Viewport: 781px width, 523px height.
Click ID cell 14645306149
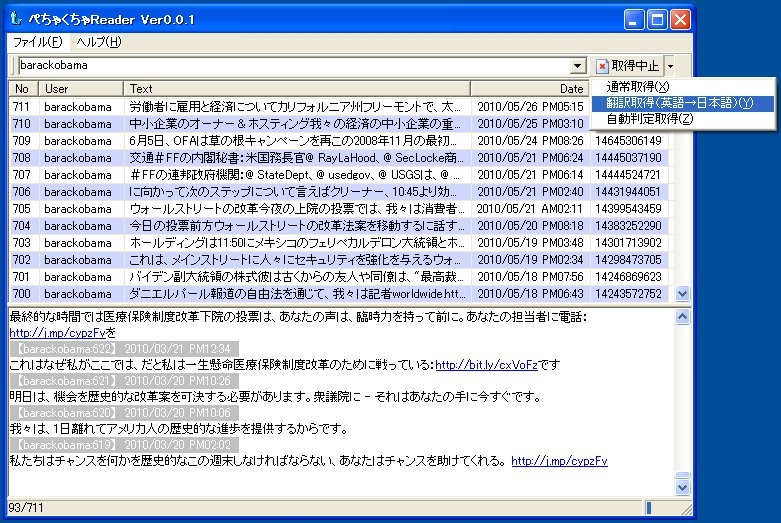coord(628,141)
